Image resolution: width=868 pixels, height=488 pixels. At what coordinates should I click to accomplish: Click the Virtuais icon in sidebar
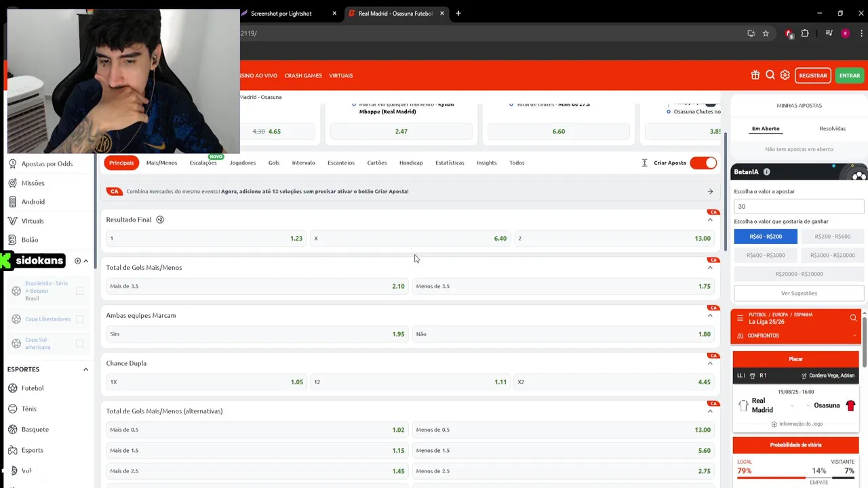(14, 220)
